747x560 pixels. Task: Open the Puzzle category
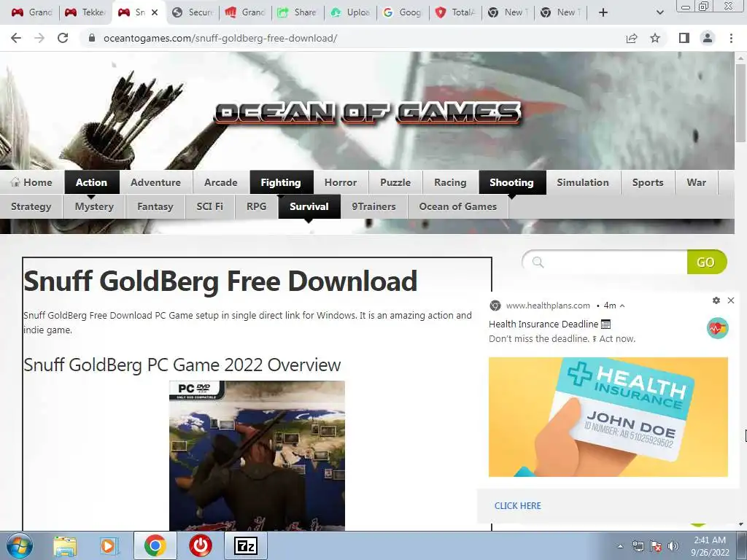[395, 182]
